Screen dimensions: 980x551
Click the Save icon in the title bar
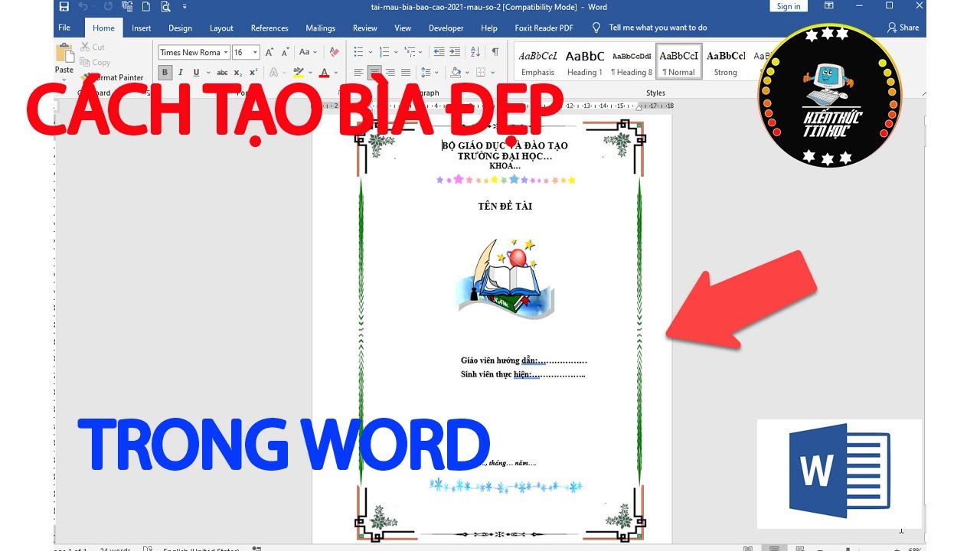coord(64,7)
